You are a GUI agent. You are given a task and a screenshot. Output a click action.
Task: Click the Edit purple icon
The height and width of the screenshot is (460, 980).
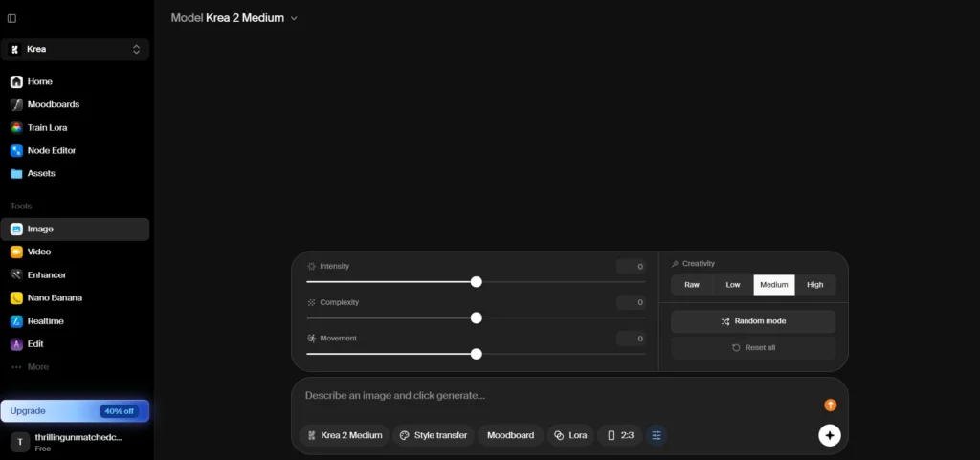16,344
